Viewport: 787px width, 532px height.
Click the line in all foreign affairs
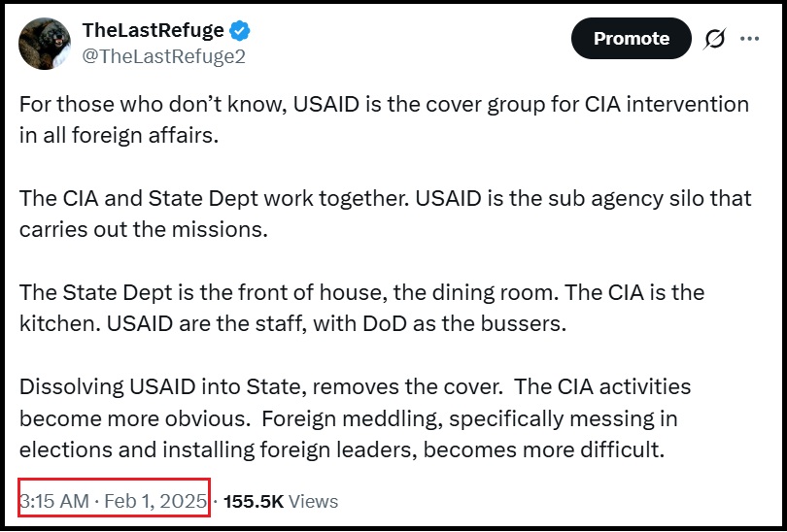pyautogui.click(x=119, y=135)
